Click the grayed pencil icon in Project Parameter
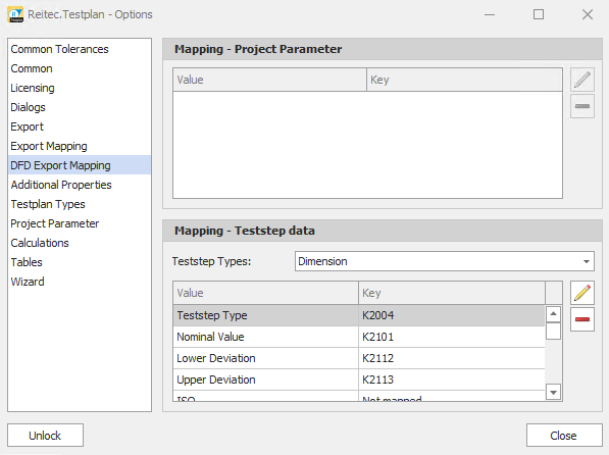This screenshot has height=455, width=609. click(x=582, y=80)
